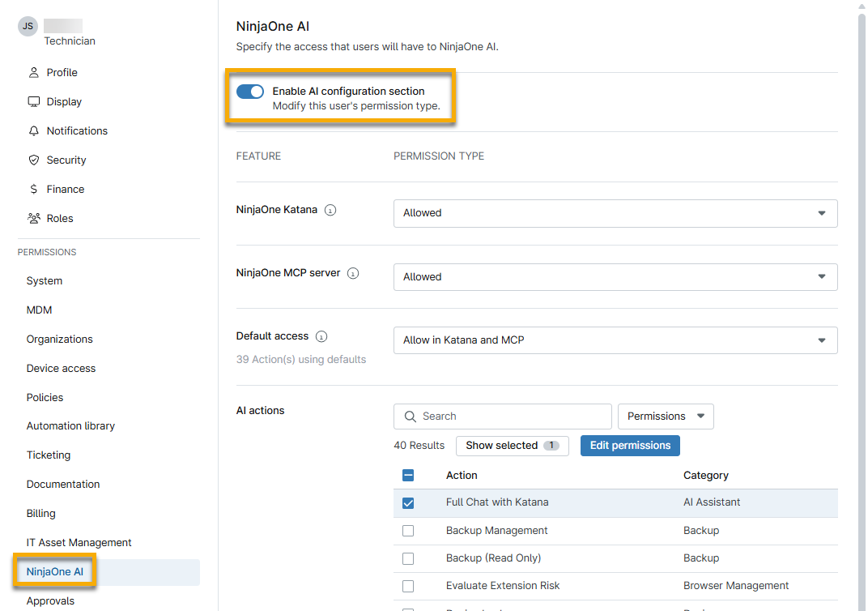The height and width of the screenshot is (611, 868).
Task: Toggle Enable AI configuration section switch
Action: [250, 92]
